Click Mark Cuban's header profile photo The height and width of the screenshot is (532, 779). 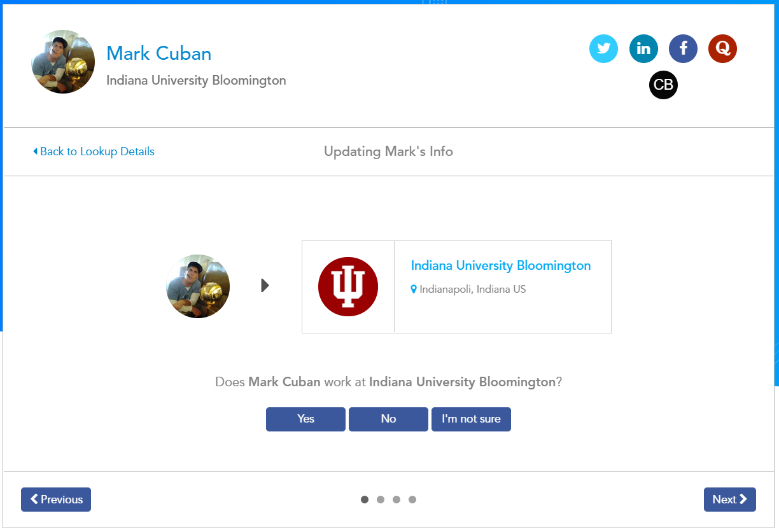click(x=63, y=62)
